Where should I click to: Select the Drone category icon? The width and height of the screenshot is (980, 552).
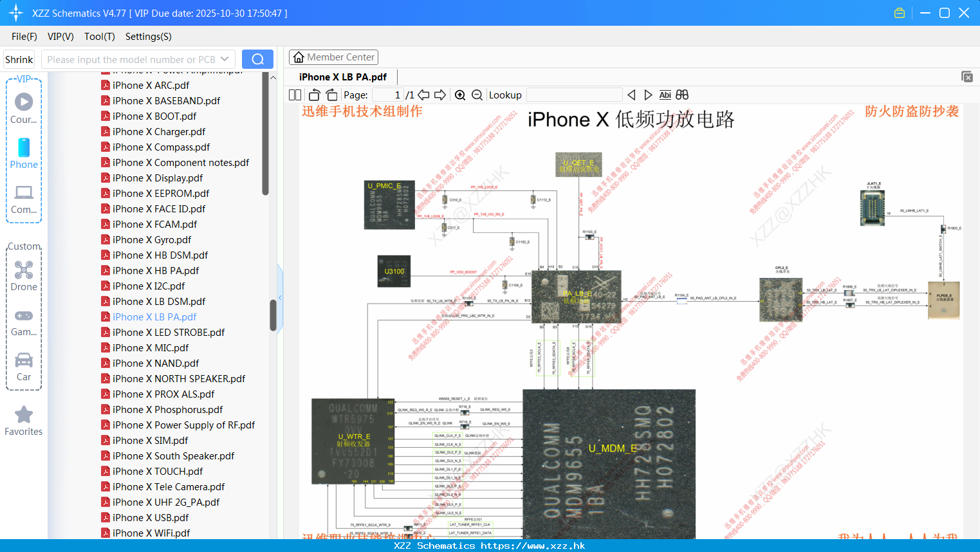[24, 275]
